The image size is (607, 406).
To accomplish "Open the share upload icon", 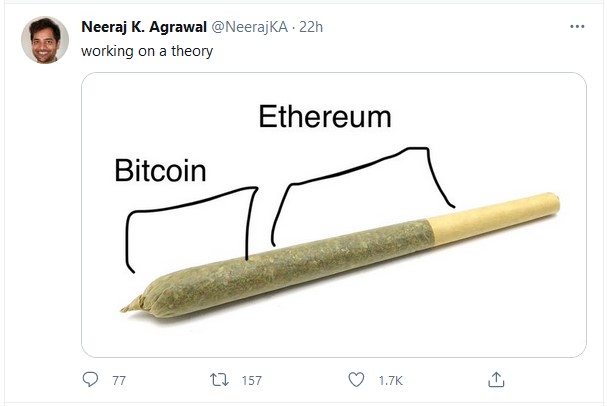I will click(496, 379).
